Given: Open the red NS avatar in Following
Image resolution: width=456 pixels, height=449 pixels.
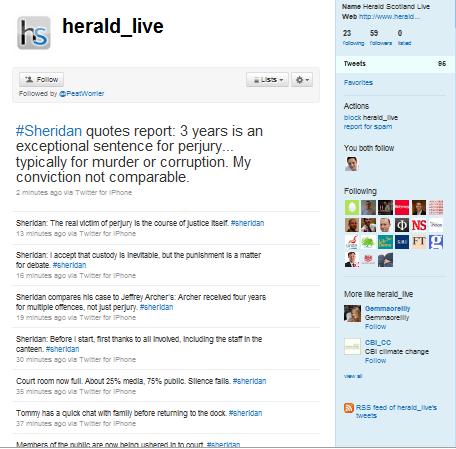Looking at the screenshot, I should pyautogui.click(x=419, y=225).
